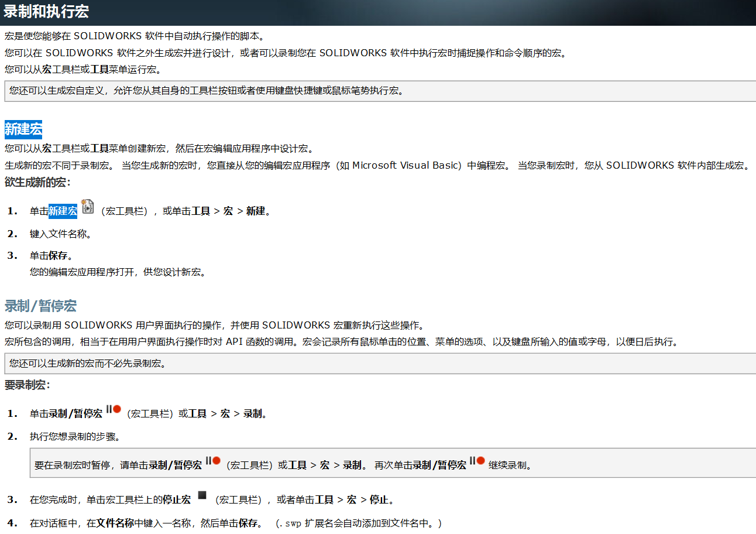Click bold "录制/暂停宏" in recording step 1
The width and height of the screenshot is (756, 534).
click(75, 414)
